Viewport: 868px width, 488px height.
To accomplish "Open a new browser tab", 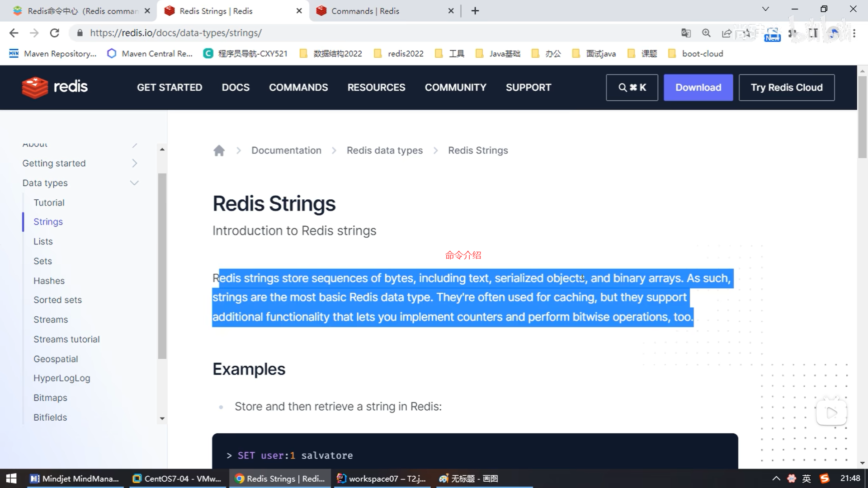I will click(x=475, y=11).
